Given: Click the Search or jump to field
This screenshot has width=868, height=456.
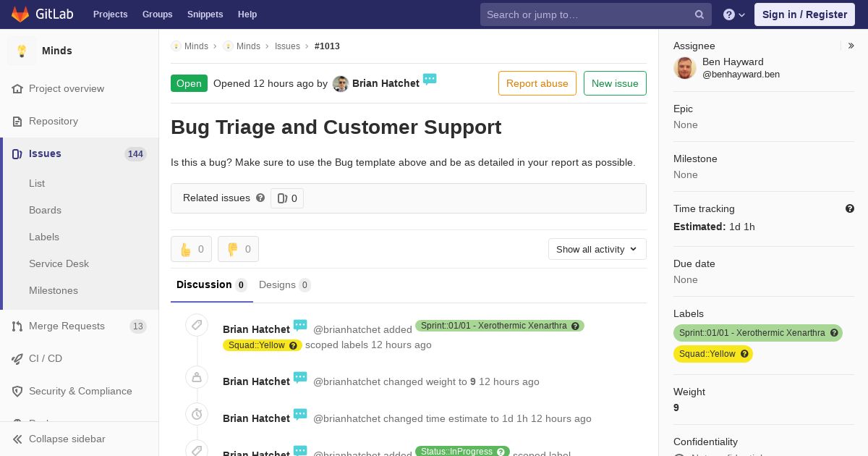Looking at the screenshot, I should [596, 14].
